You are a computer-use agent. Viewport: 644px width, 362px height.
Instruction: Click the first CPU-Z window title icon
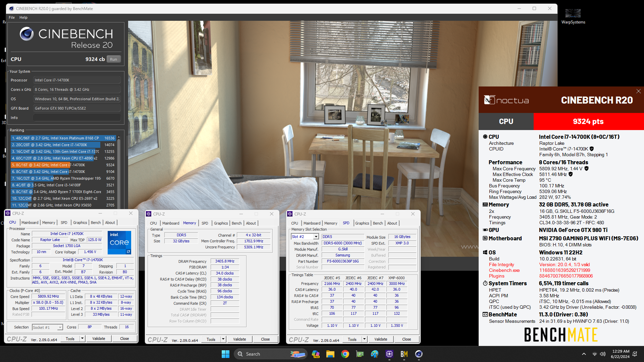pos(8,213)
